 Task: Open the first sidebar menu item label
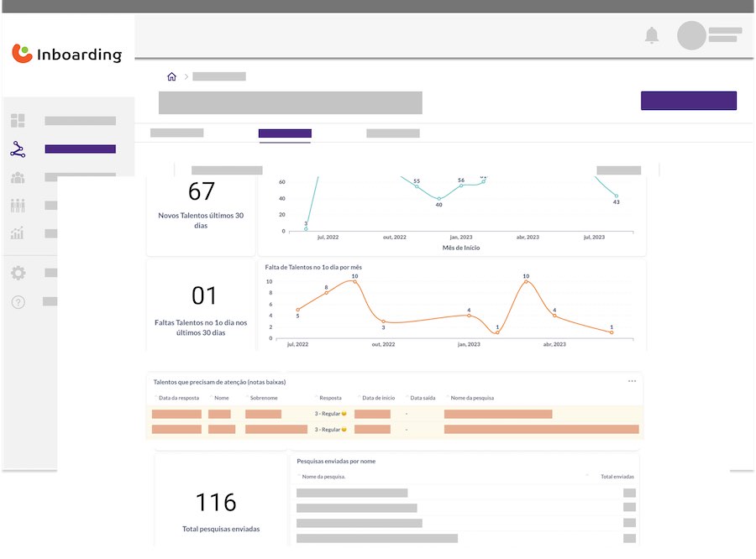80,121
